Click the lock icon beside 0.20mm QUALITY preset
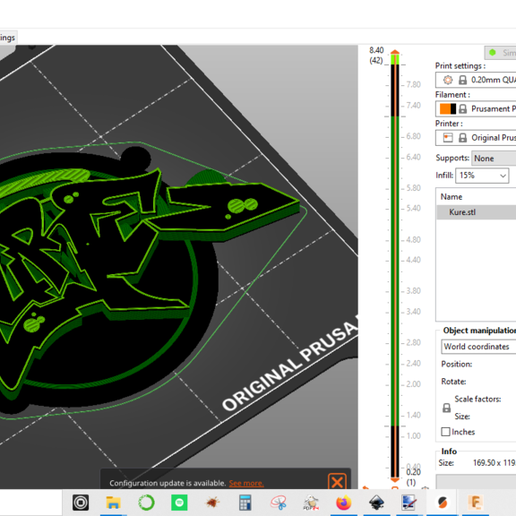Viewport: 516px width, 516px height. pyautogui.click(x=462, y=80)
